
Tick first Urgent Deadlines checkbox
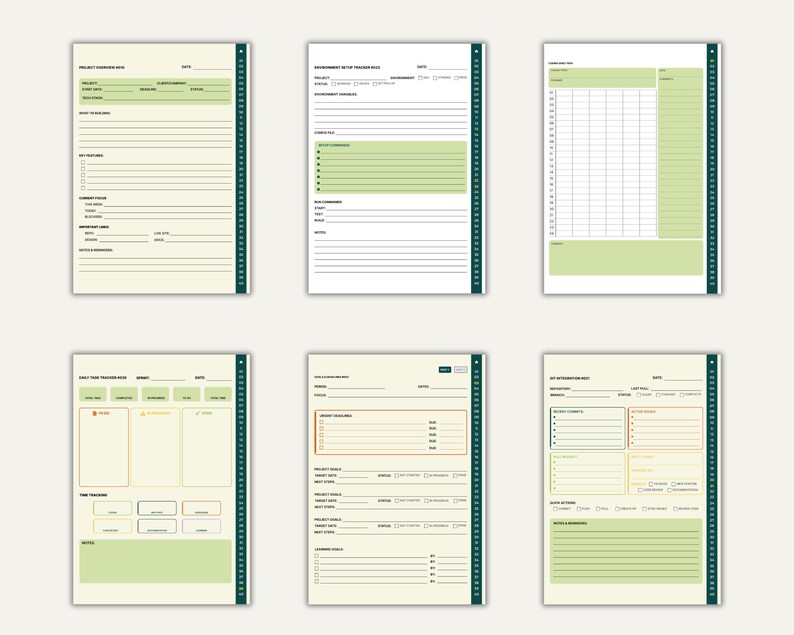(x=322, y=422)
